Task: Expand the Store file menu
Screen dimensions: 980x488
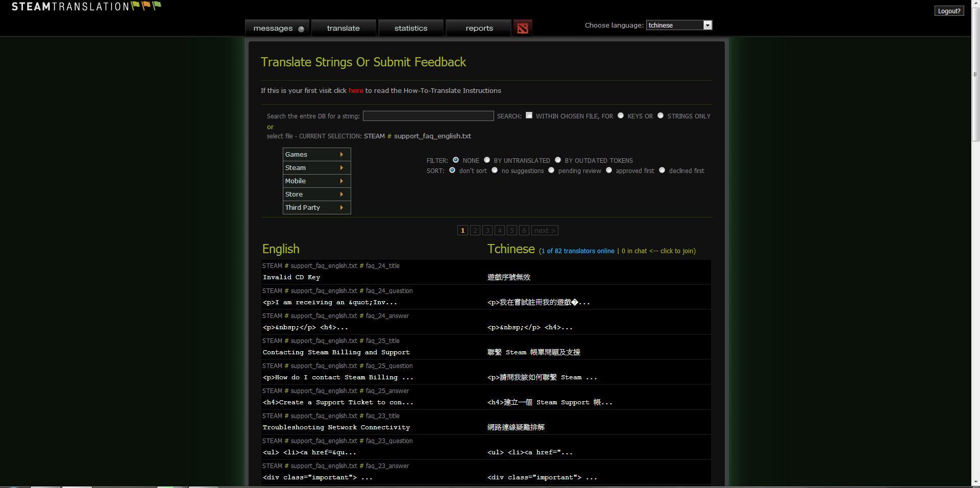Action: click(316, 194)
